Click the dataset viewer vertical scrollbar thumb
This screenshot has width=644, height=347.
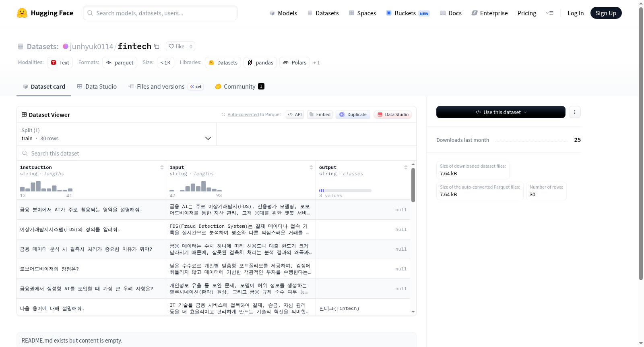413,185
